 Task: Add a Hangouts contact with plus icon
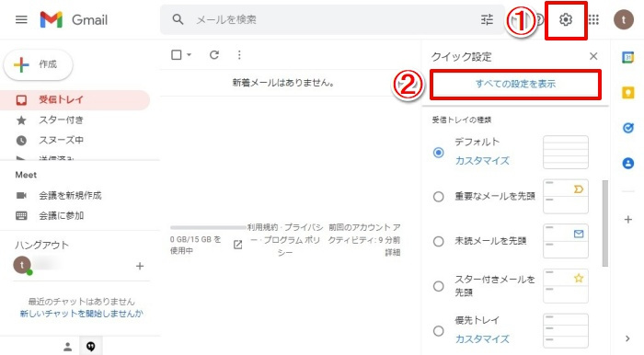click(140, 266)
